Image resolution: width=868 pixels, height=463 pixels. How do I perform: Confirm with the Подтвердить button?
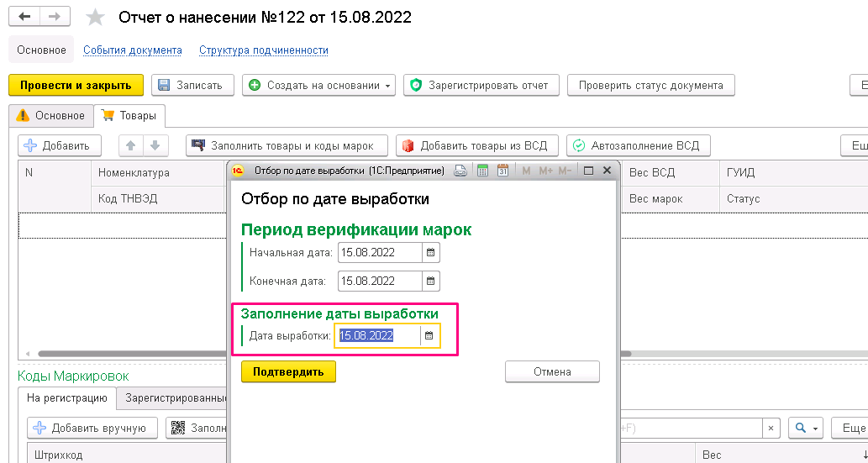(288, 371)
